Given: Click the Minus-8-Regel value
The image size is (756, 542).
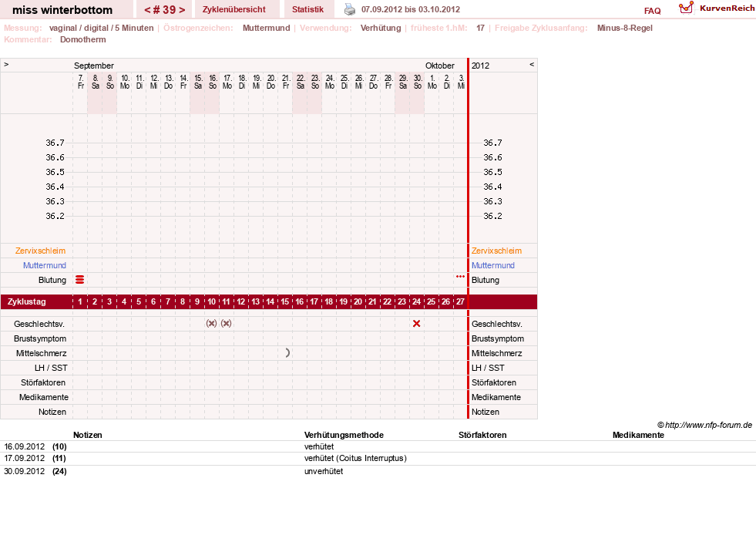Looking at the screenshot, I should pyautogui.click(x=624, y=28).
